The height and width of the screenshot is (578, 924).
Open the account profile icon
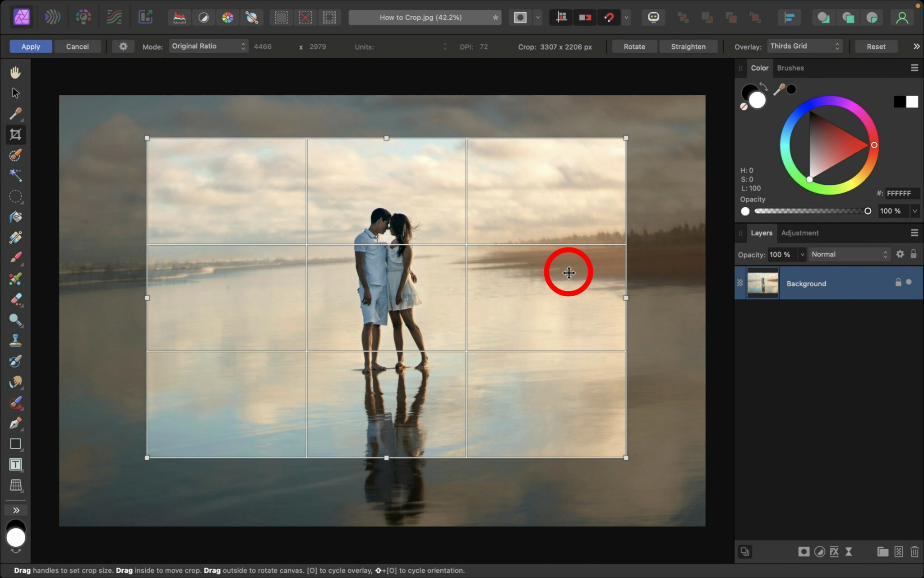(x=902, y=18)
